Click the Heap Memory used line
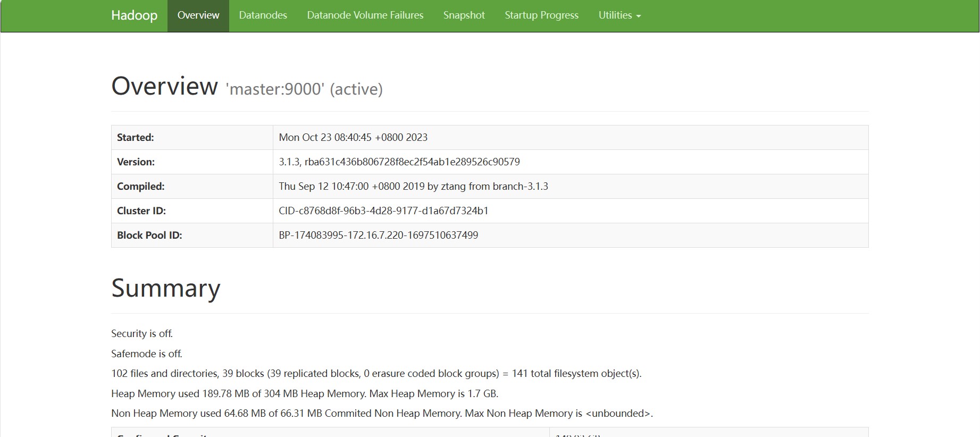The height and width of the screenshot is (437, 980). (x=304, y=393)
